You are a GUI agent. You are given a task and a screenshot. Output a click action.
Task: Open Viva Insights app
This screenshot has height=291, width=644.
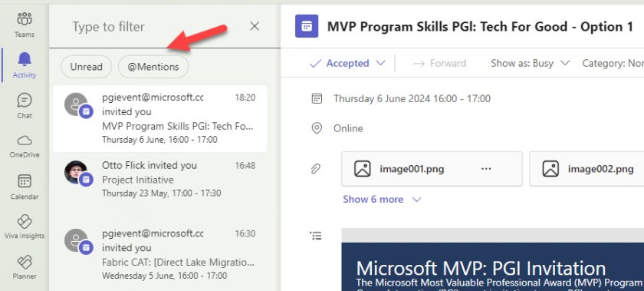[25, 227]
